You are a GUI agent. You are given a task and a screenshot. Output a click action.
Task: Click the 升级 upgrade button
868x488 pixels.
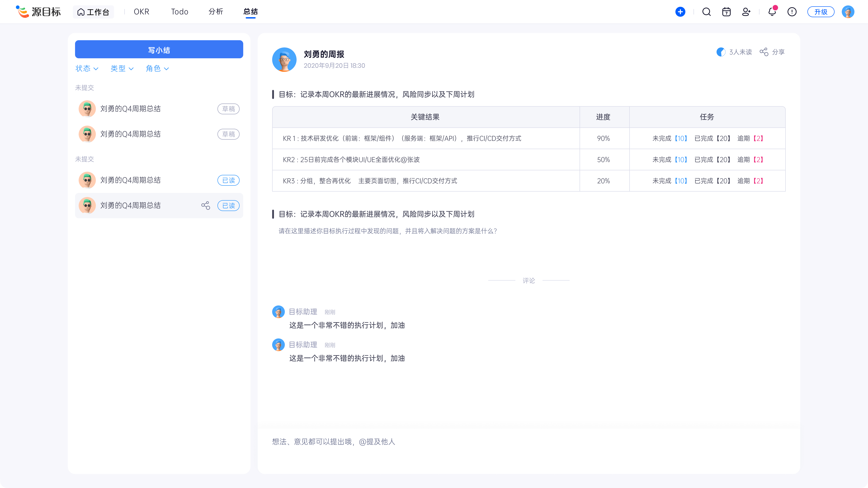pos(821,12)
